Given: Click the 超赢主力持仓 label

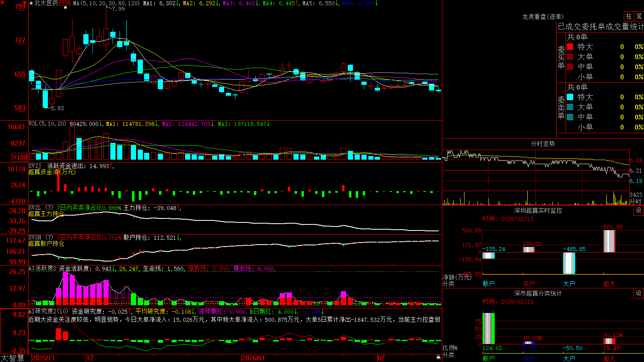Looking at the screenshot, I should point(46,214).
